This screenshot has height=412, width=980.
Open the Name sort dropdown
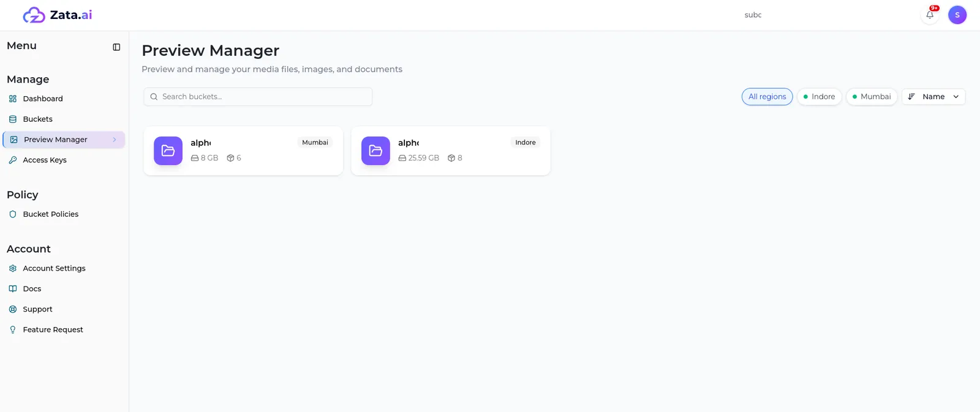[933, 97]
